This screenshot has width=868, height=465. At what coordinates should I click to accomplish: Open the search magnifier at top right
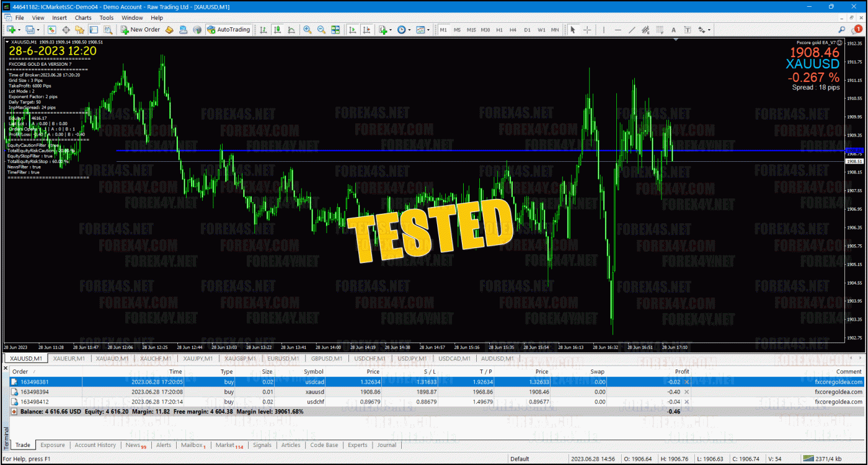coord(841,30)
